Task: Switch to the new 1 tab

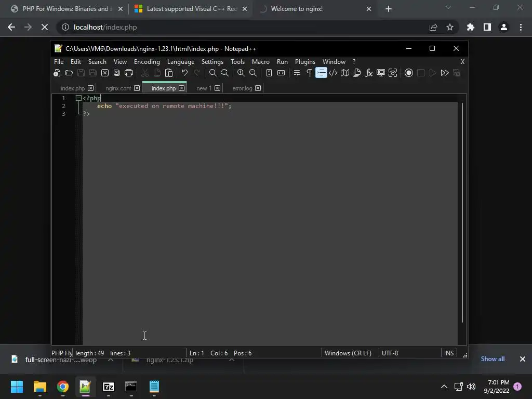Action: [x=204, y=88]
